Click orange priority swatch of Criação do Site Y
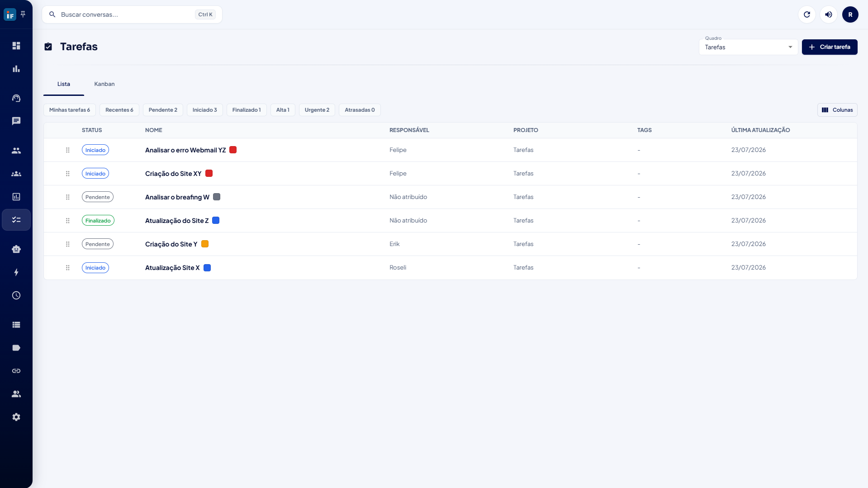Viewport: 868px width, 488px height. pos(205,244)
